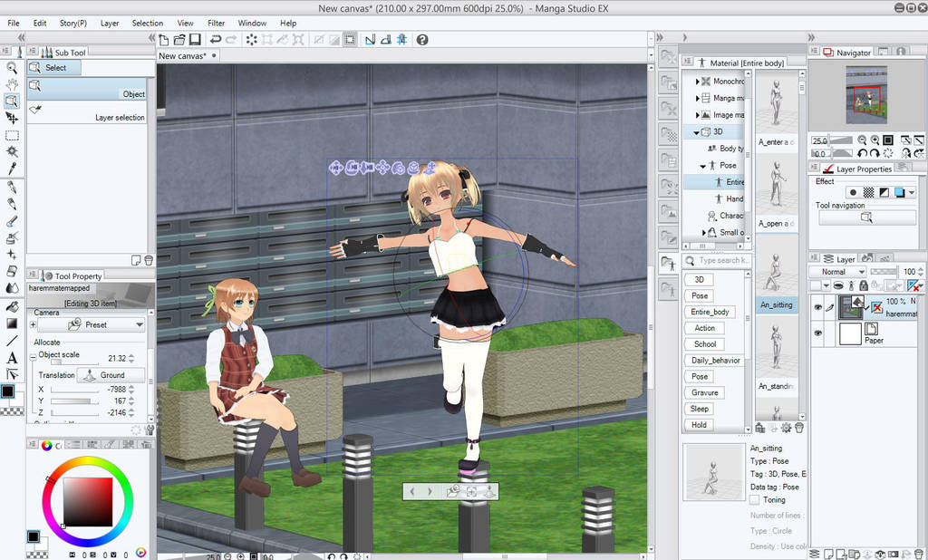Click the Clear dots toolbar icon
The width and height of the screenshot is (928, 560).
[x=252, y=40]
